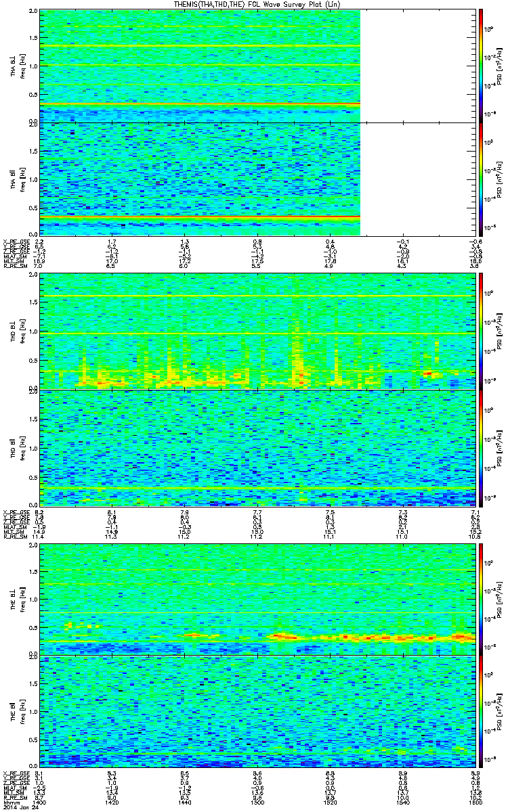508x812 pixels.
Task: Click the '1540' time tick label
Action: 402,802
